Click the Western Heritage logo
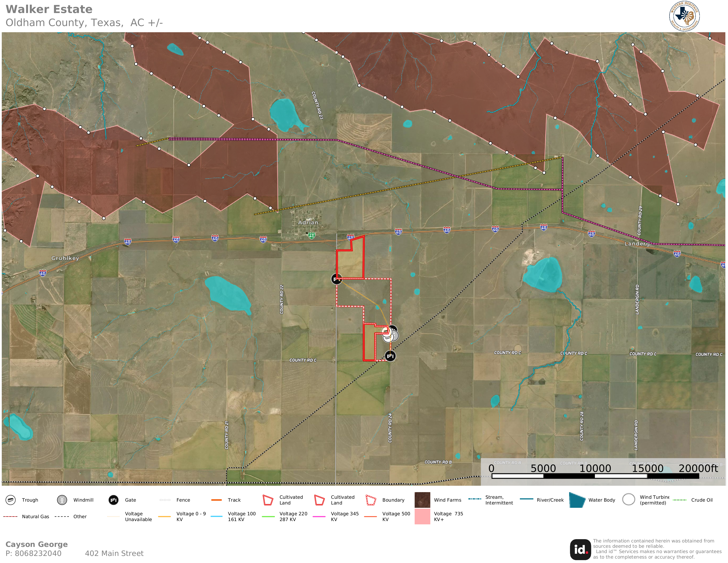Image resolution: width=728 pixels, height=563 pixels. coord(684,16)
